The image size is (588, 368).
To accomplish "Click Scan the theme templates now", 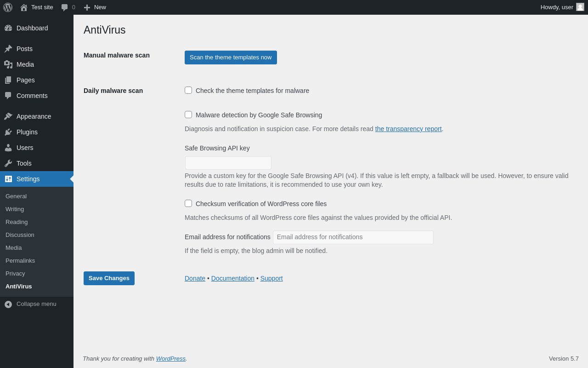I will point(231,57).
